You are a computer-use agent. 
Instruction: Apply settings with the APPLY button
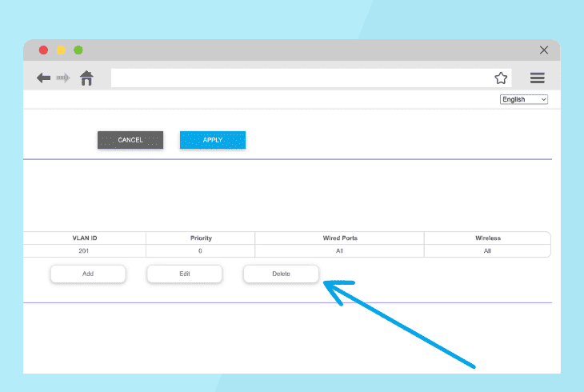tap(213, 140)
